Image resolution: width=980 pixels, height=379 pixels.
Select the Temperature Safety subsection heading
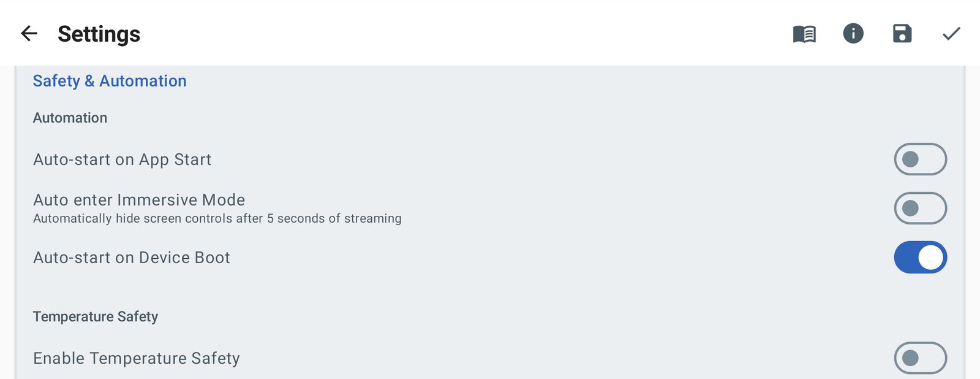tap(96, 316)
